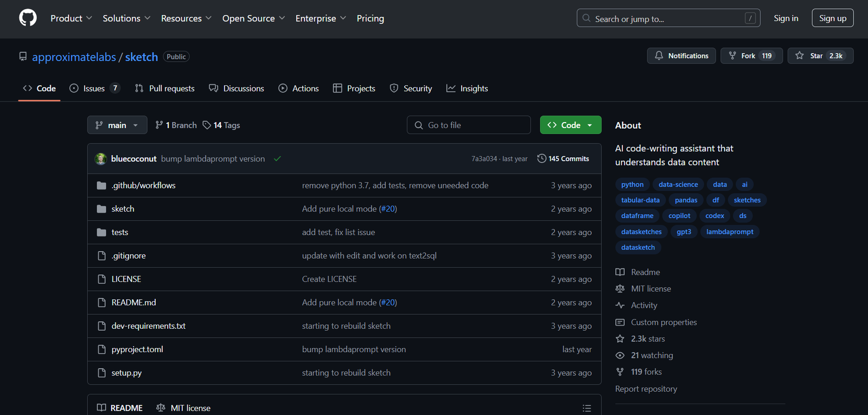
Task: Star the sketch repository
Action: point(820,56)
